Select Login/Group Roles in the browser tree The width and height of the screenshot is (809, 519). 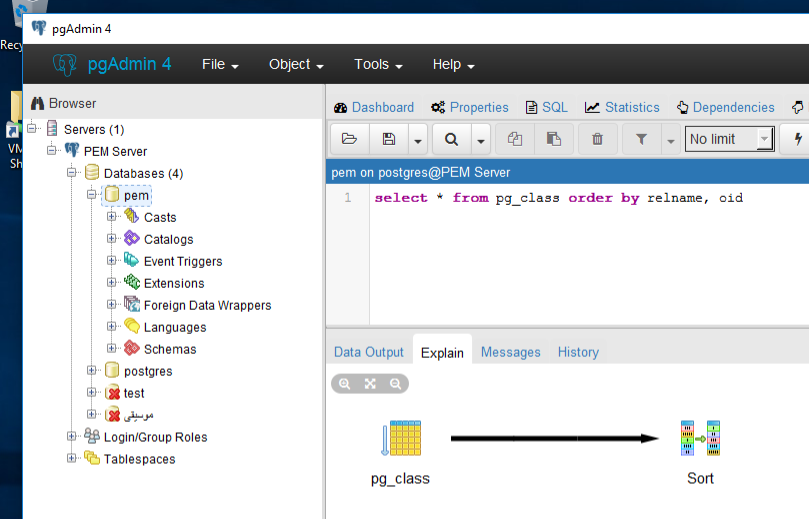tap(155, 437)
